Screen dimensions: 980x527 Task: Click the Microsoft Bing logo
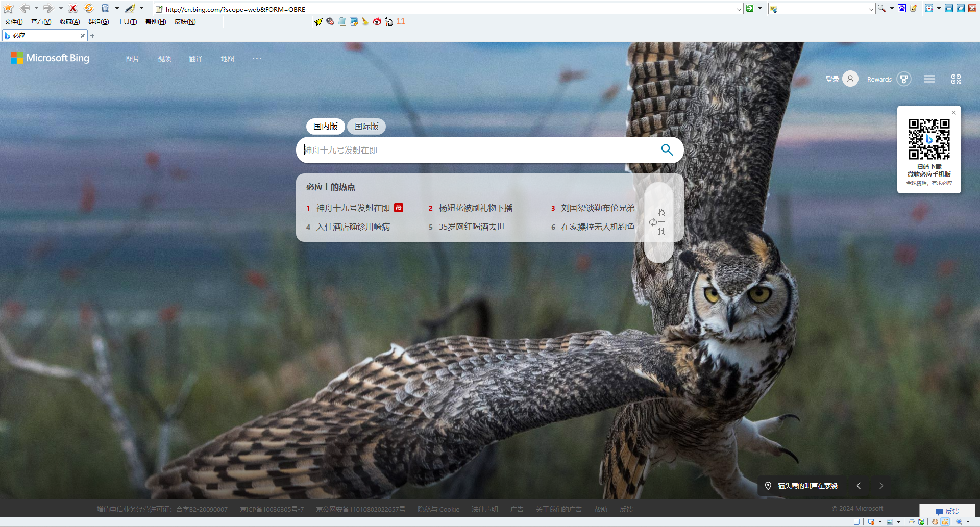coord(50,58)
